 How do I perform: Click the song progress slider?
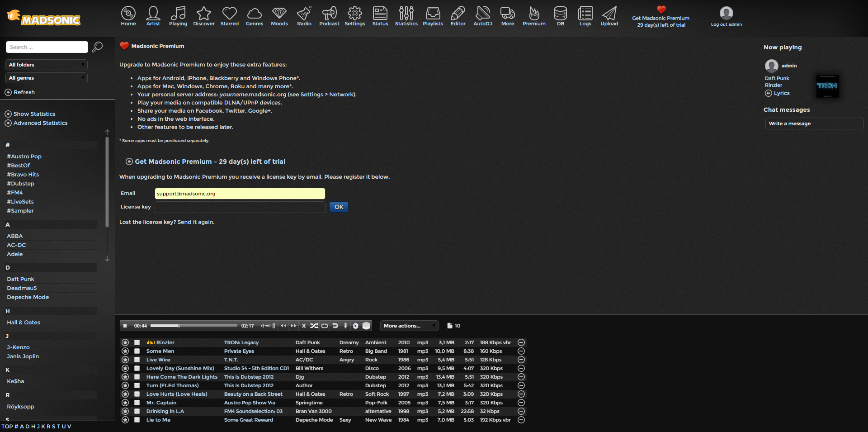[193, 326]
